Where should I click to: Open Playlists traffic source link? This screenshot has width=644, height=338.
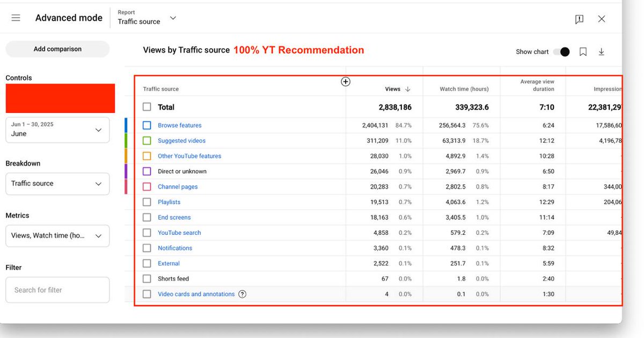pyautogui.click(x=169, y=202)
